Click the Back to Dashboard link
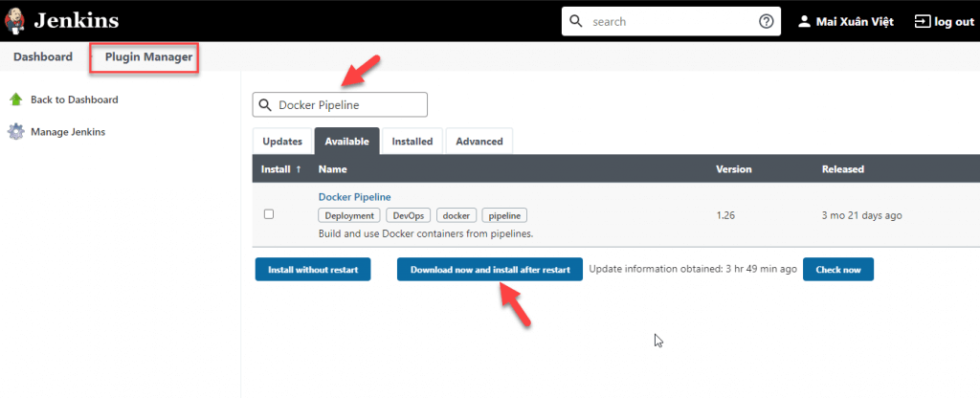The height and width of the screenshot is (398, 980). 75,99
